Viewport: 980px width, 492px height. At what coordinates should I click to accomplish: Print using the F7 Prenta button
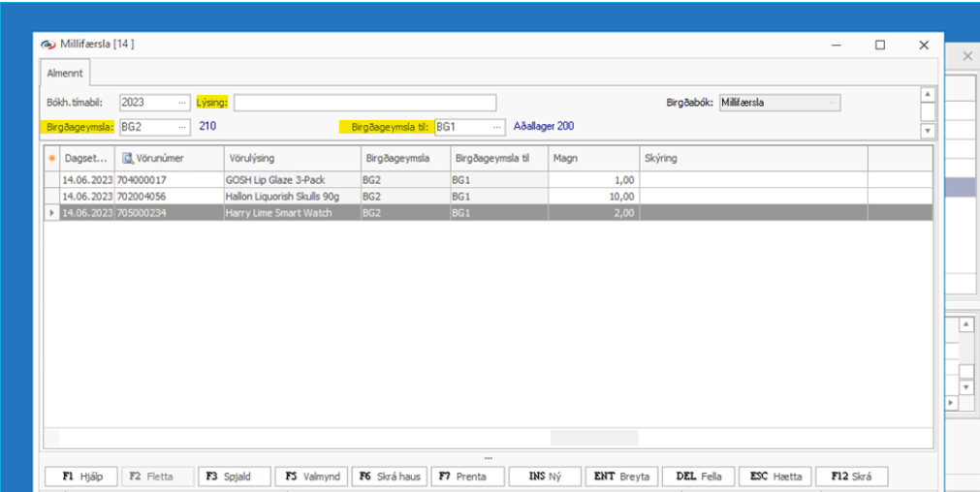(x=467, y=477)
